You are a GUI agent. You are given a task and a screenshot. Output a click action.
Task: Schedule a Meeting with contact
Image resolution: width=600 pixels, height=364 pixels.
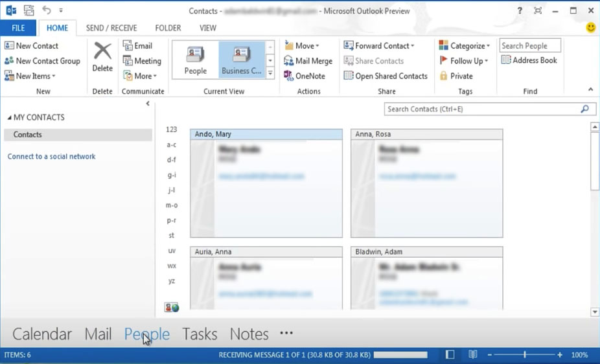click(x=142, y=61)
